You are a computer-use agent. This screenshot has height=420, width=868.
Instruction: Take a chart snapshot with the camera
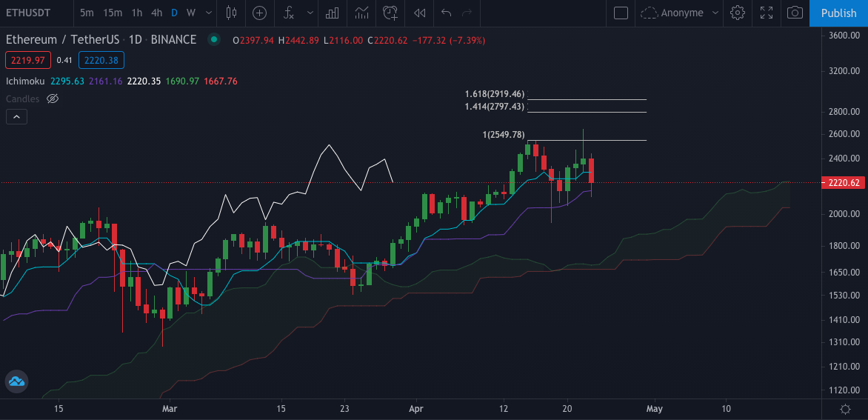point(795,13)
